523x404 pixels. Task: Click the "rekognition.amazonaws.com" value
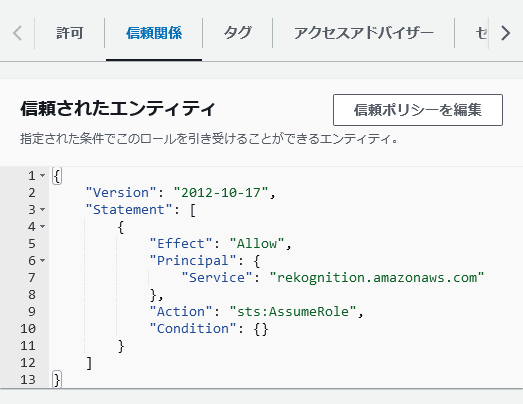click(377, 278)
